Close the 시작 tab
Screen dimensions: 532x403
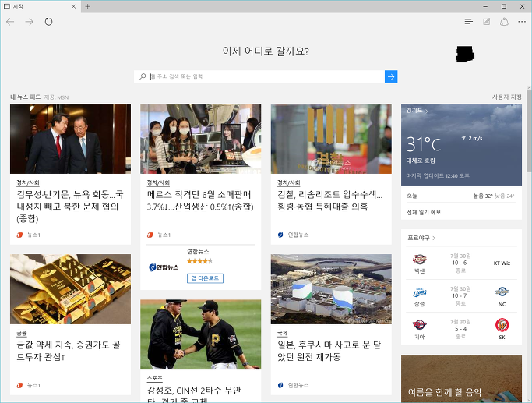click(x=73, y=6)
